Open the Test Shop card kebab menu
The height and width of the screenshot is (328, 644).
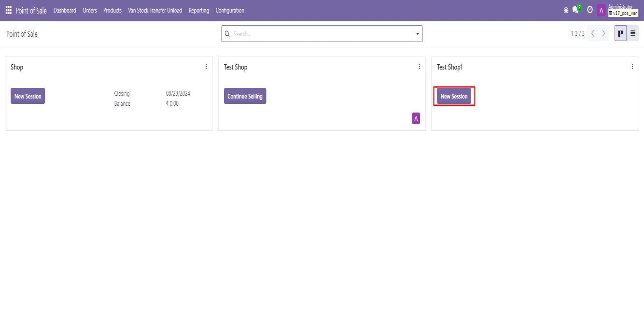click(419, 67)
